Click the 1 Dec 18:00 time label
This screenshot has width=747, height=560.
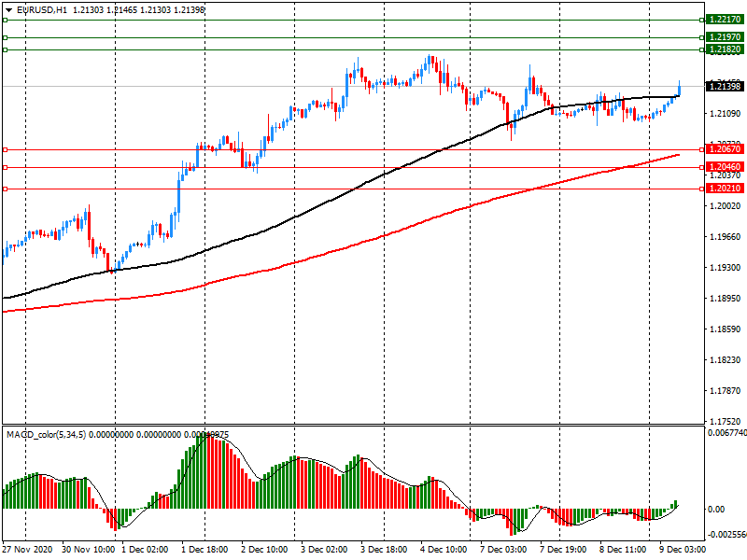204,550
